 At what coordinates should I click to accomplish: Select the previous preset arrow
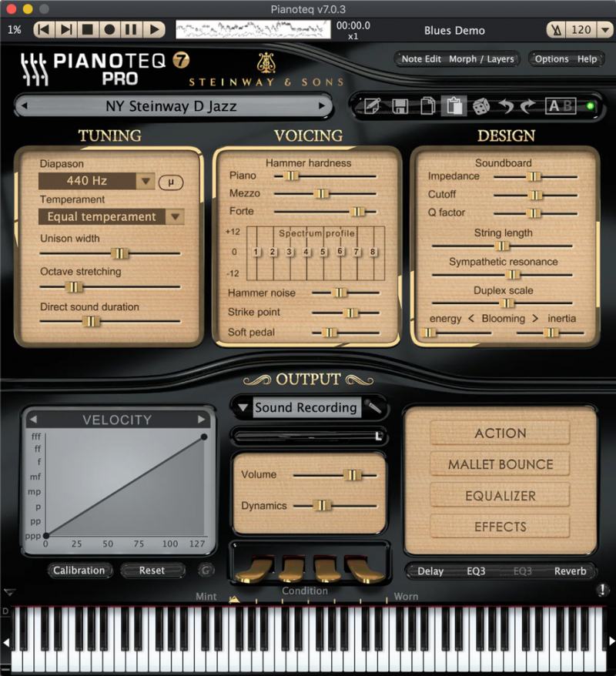click(x=25, y=105)
